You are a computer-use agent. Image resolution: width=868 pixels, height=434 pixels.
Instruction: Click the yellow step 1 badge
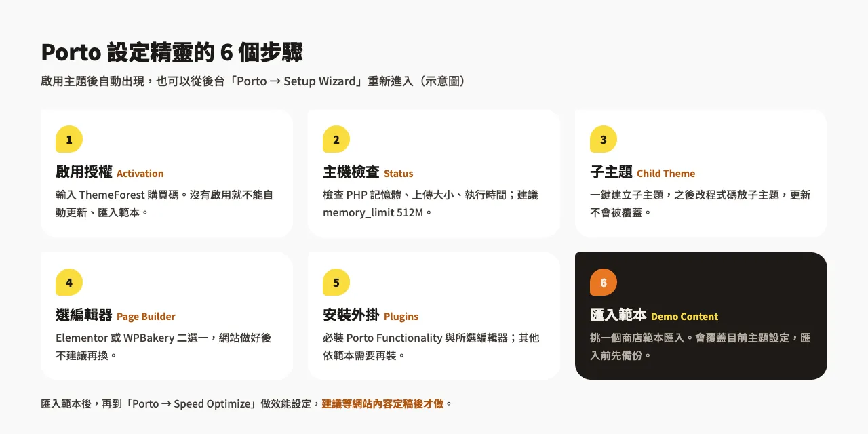[x=69, y=139]
